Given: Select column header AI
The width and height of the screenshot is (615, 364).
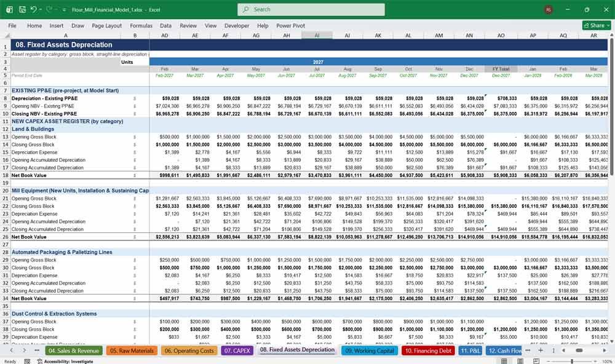Looking at the screenshot, I should point(317,35).
